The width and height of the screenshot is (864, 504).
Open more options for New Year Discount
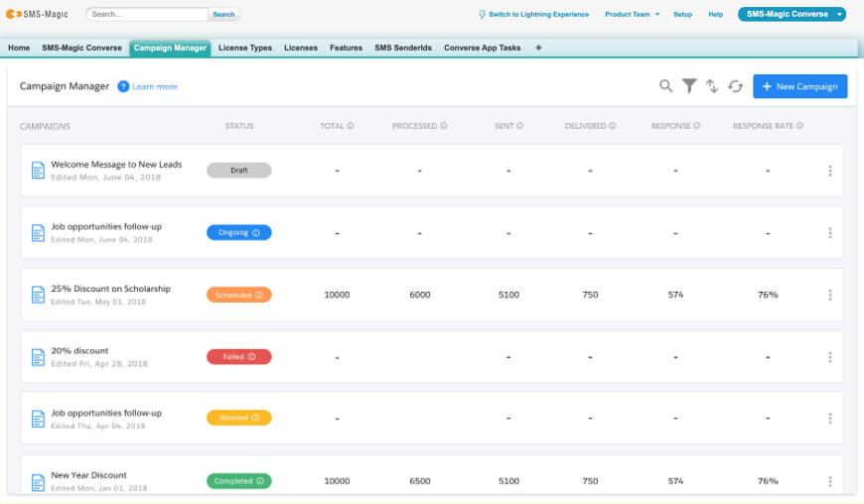pos(830,481)
